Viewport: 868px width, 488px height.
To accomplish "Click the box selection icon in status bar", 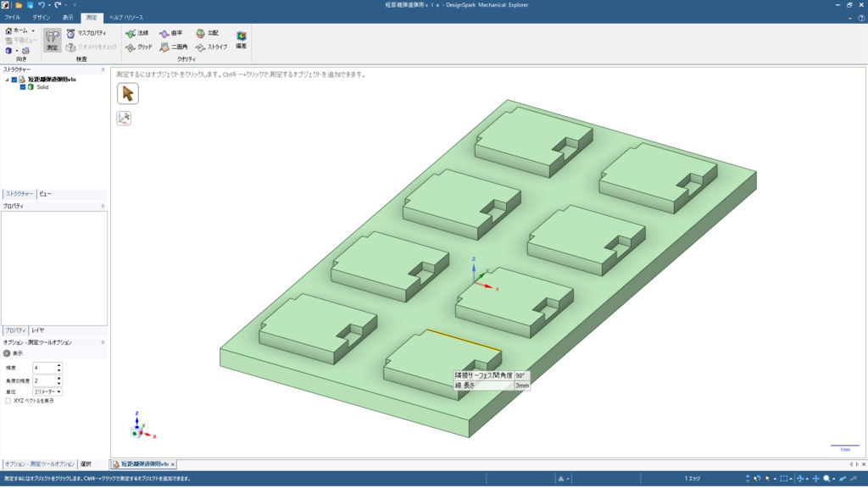I will [x=784, y=479].
